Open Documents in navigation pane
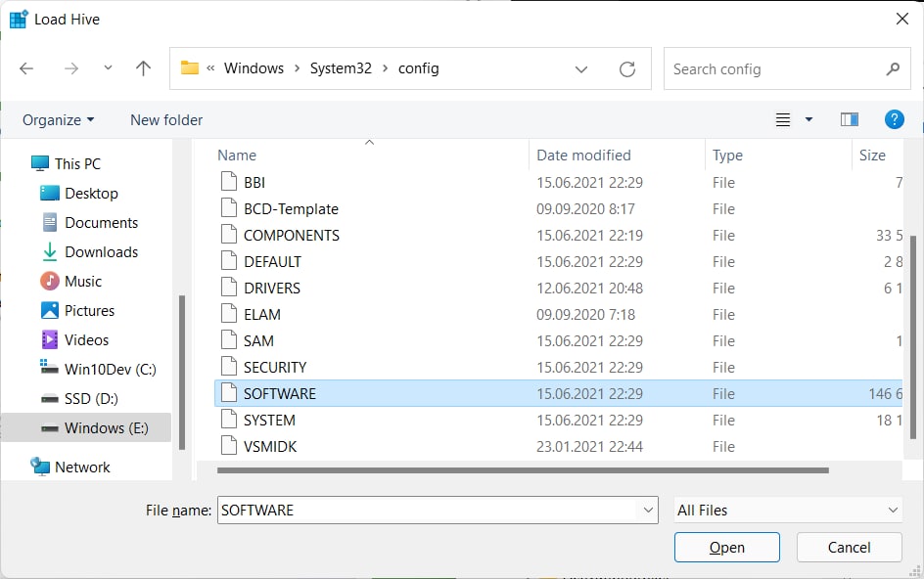The image size is (924, 579). point(89,223)
